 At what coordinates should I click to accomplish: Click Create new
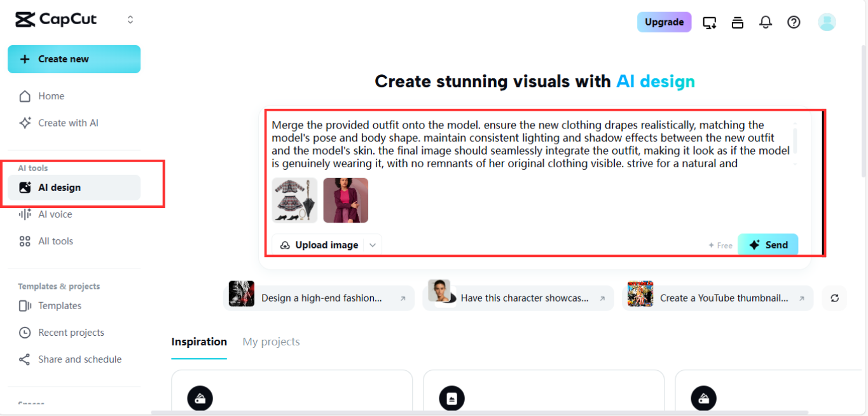[x=74, y=59]
